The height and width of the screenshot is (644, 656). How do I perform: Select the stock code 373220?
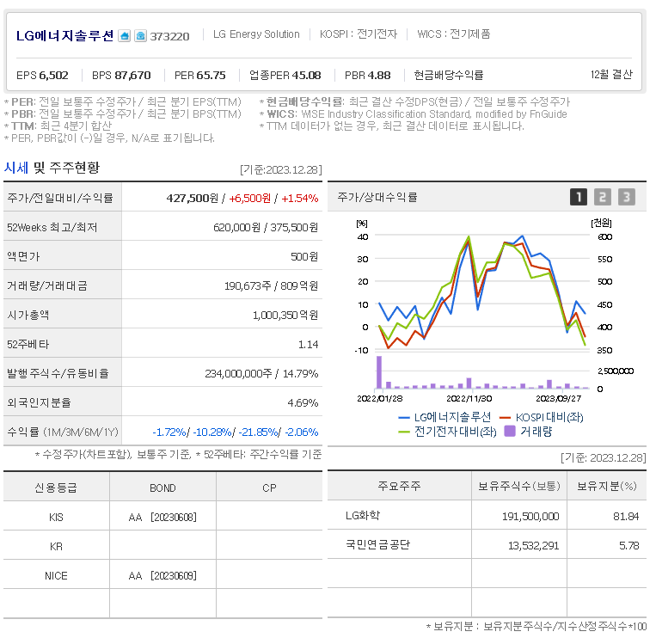pyautogui.click(x=169, y=36)
